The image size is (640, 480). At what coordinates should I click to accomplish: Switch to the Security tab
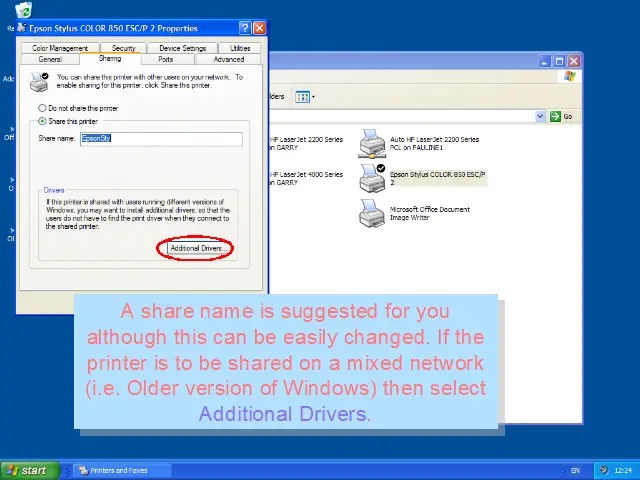tap(123, 48)
